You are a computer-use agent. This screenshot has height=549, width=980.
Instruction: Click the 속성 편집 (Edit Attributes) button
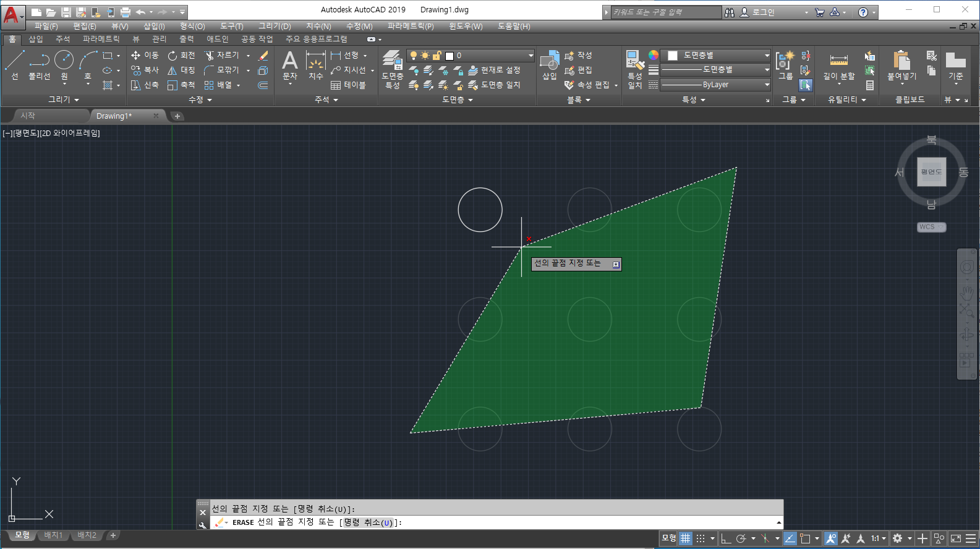587,85
